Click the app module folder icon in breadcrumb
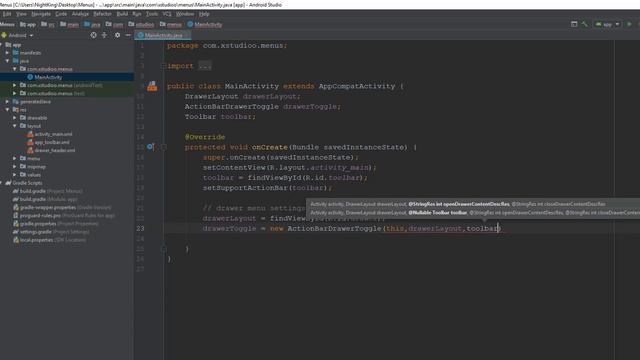640x360 pixels. [x=23, y=24]
